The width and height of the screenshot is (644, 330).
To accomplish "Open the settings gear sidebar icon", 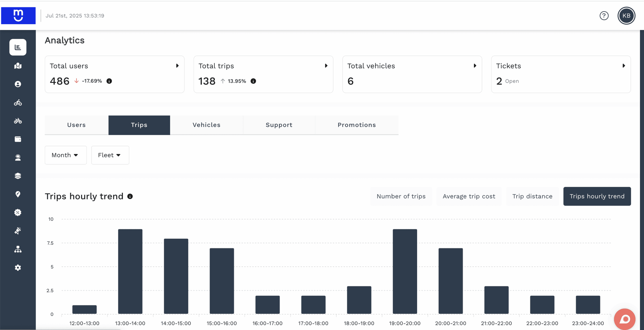I will 18,268.
